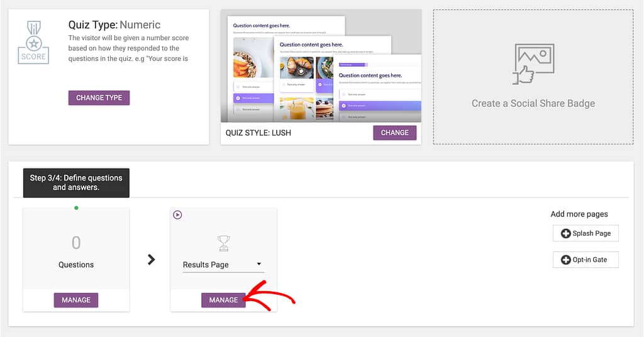
Task: Click the play icon on Results card
Action: (177, 215)
